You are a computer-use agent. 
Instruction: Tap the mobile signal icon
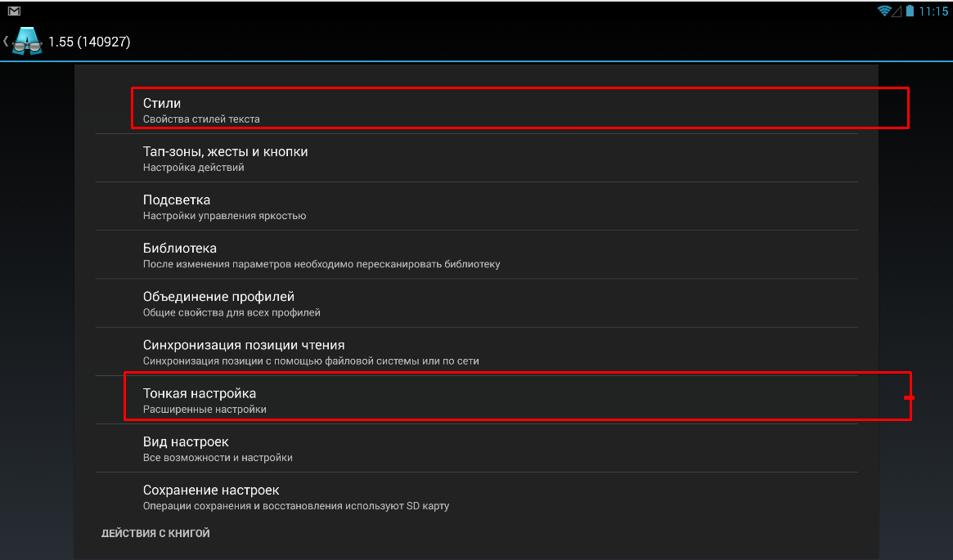pos(897,11)
